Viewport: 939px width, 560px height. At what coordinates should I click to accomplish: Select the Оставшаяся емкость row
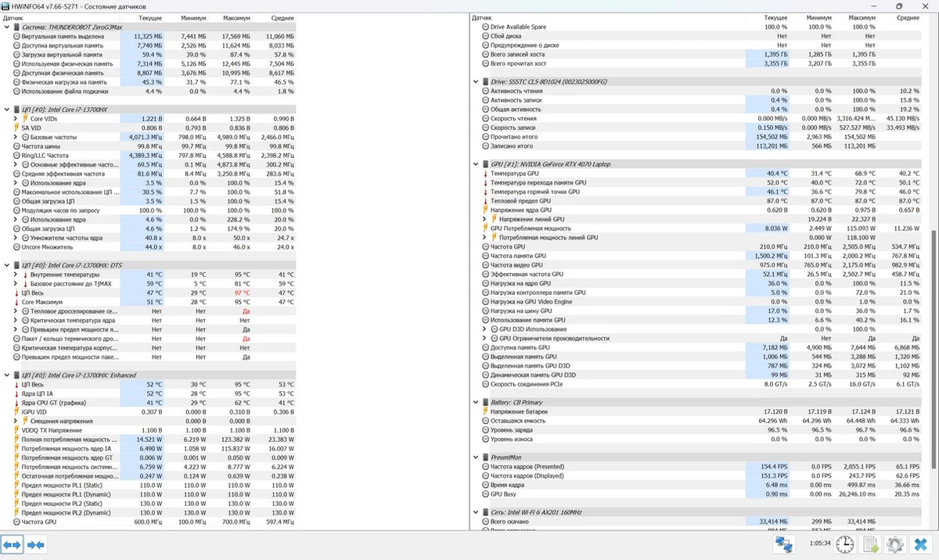[x=700, y=421]
